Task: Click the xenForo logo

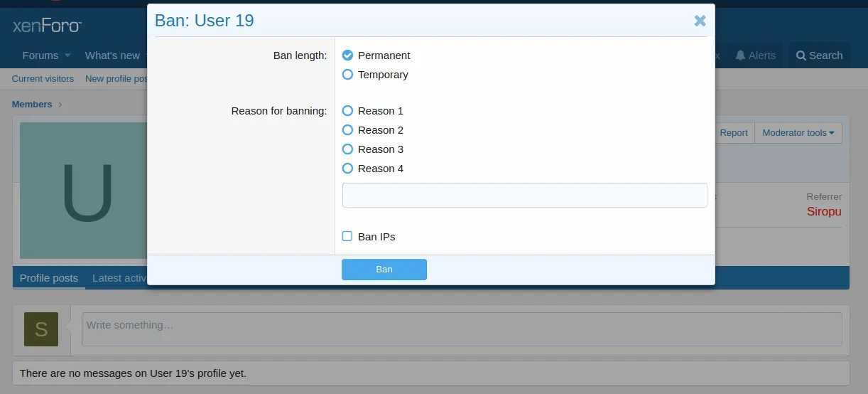Action: (x=47, y=27)
